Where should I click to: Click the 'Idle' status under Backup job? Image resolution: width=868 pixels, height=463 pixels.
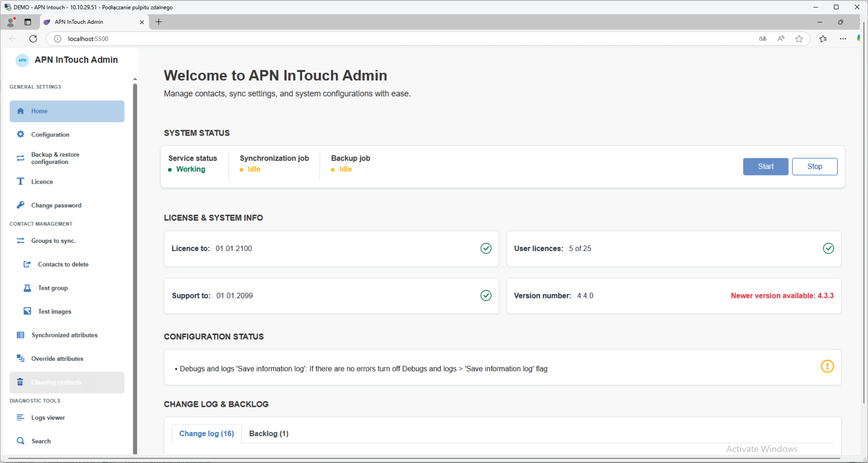click(345, 169)
